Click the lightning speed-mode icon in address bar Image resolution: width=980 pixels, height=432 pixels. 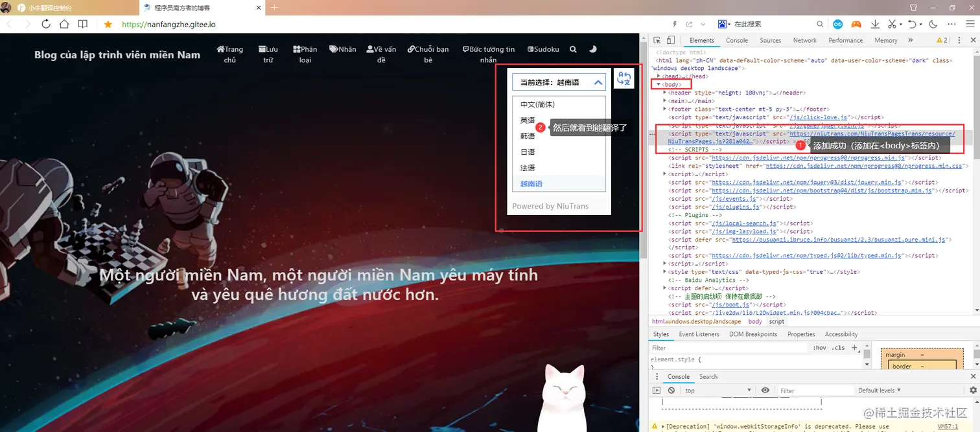click(674, 24)
